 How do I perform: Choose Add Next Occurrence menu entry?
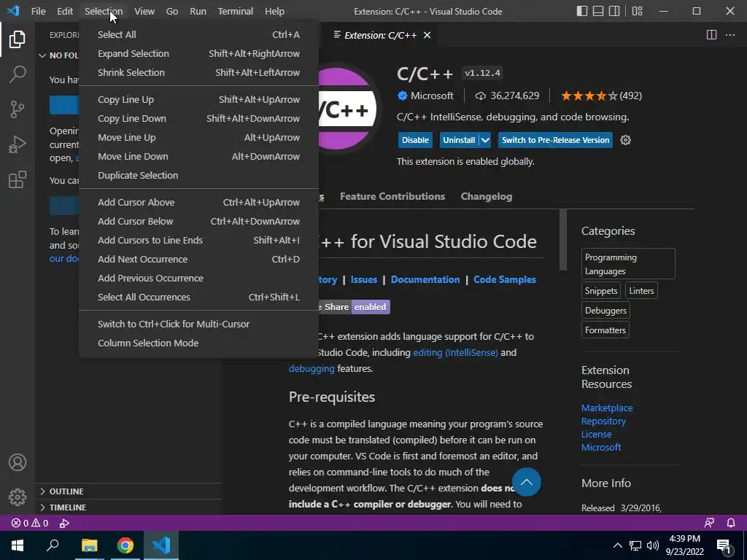click(198, 259)
